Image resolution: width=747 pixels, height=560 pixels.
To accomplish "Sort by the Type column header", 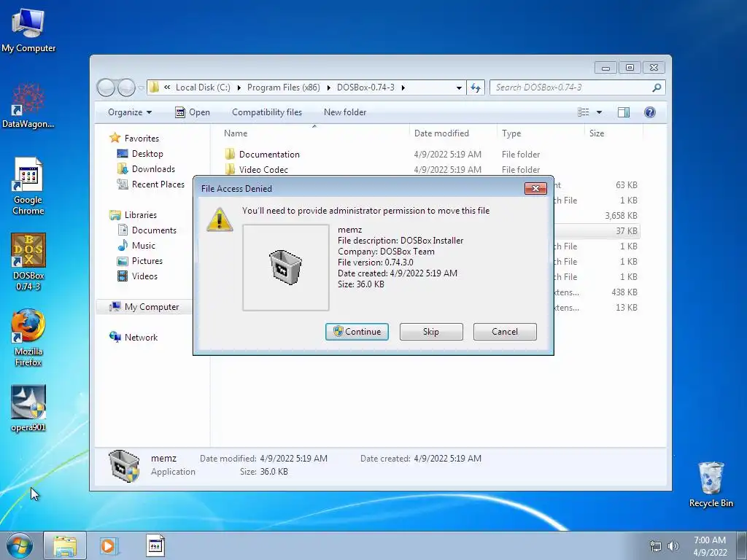I will click(541, 133).
